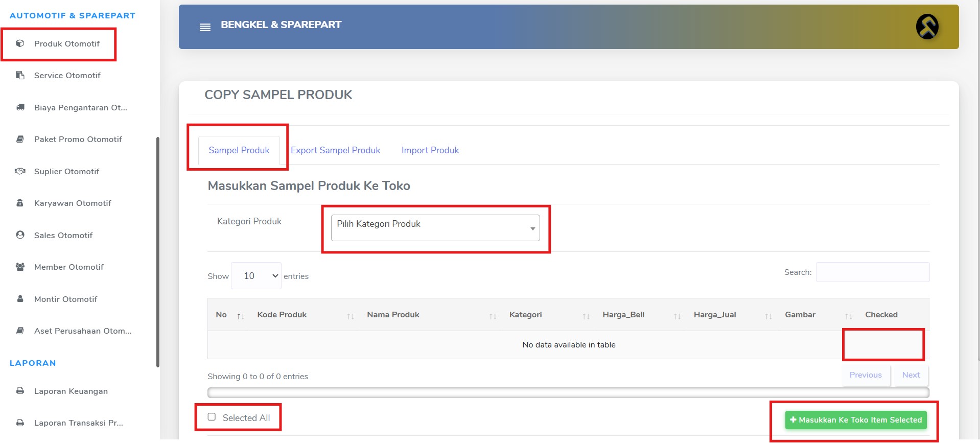Click 'No data available in table' row

[568, 345]
